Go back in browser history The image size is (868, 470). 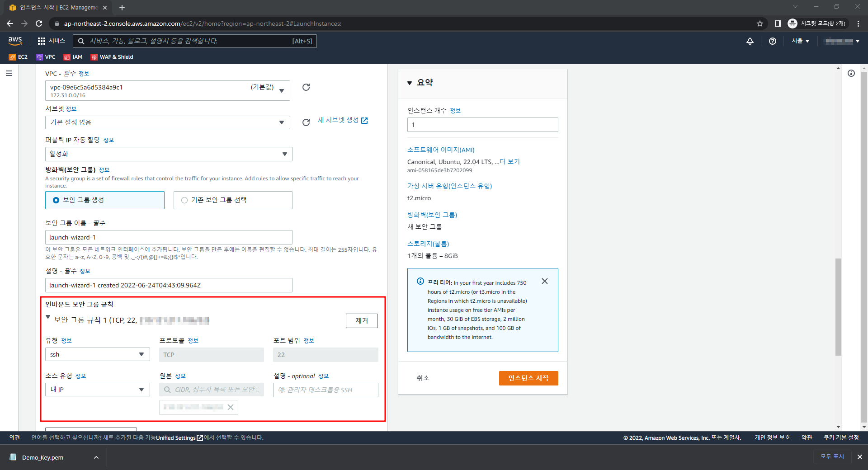click(10, 23)
